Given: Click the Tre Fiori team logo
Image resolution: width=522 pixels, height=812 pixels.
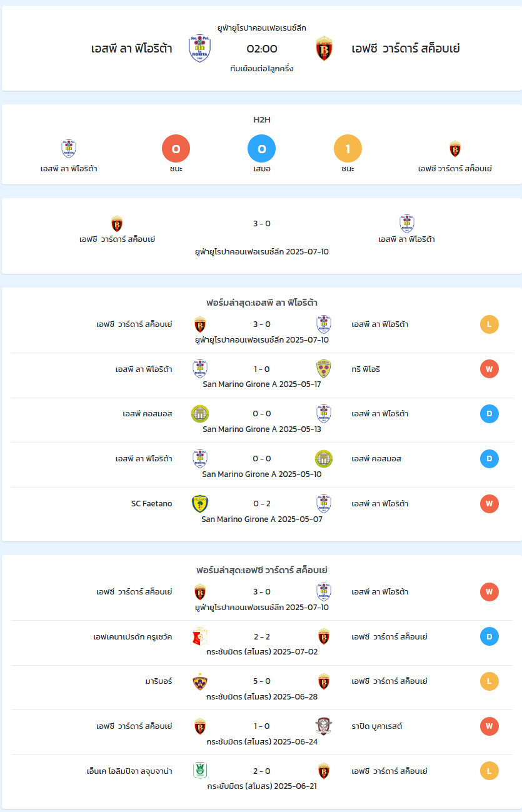Looking at the screenshot, I should (x=324, y=369).
